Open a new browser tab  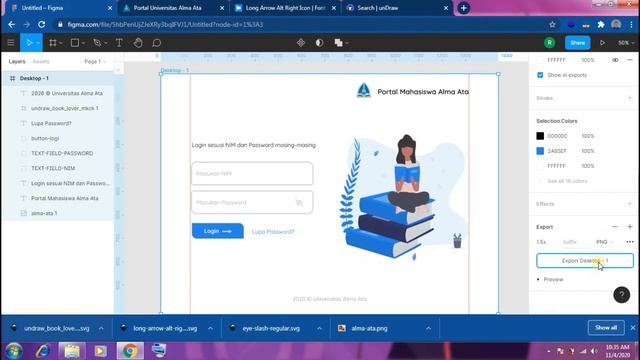pos(463,8)
